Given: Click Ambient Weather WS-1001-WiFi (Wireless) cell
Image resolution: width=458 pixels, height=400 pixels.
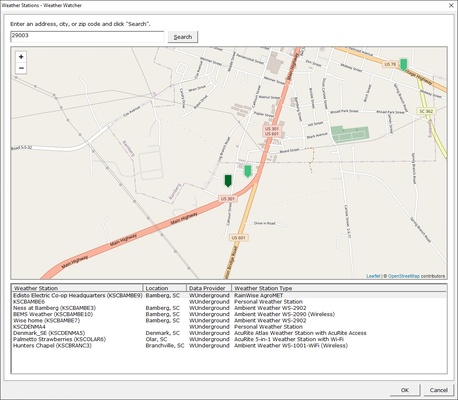Looking at the screenshot, I should point(291,346).
